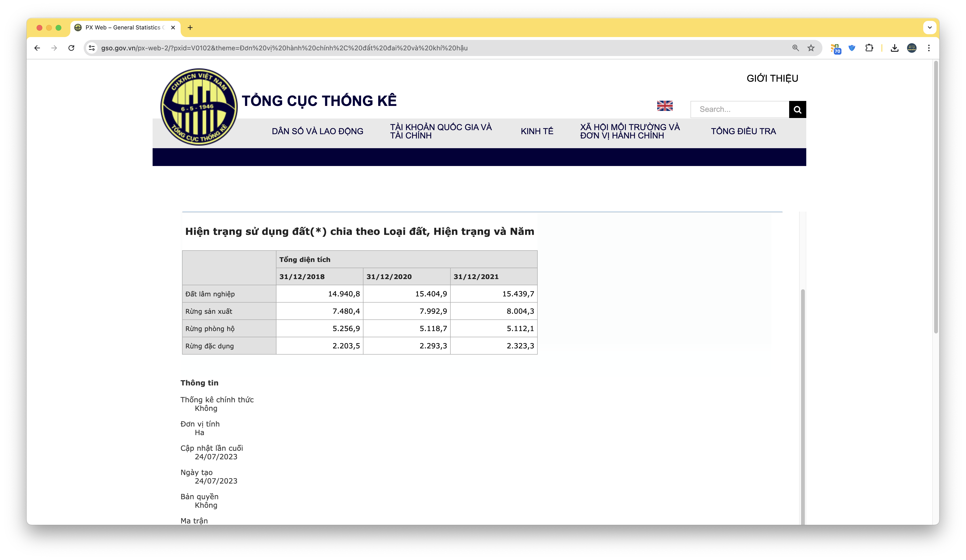The image size is (966, 560).
Task: Click the value 7.480,4
Action: tap(346, 311)
